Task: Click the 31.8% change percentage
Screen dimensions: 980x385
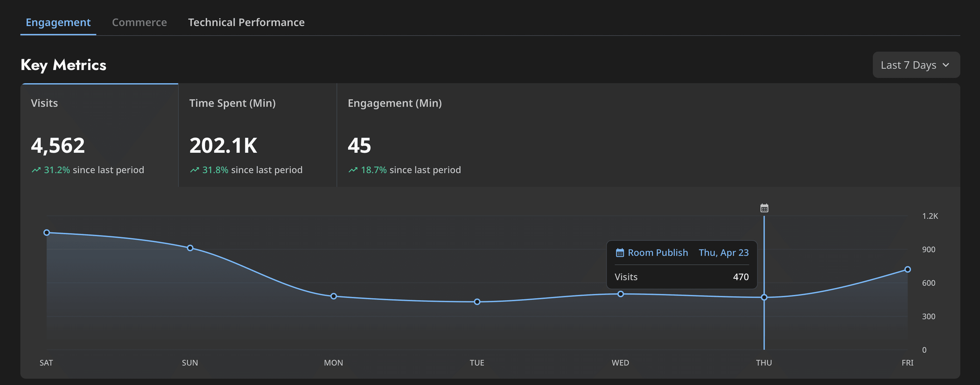Action: 215,170
